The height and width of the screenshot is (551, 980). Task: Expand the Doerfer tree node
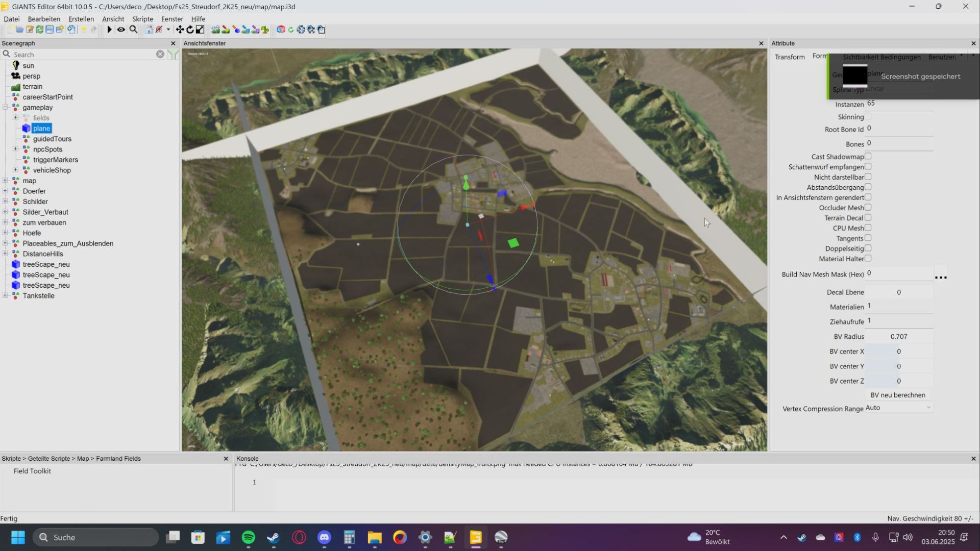[5, 191]
